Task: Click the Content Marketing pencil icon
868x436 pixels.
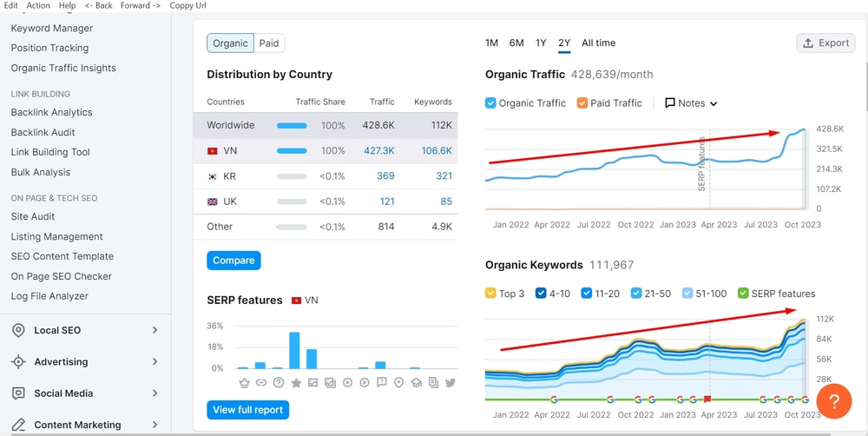Action: tap(18, 425)
